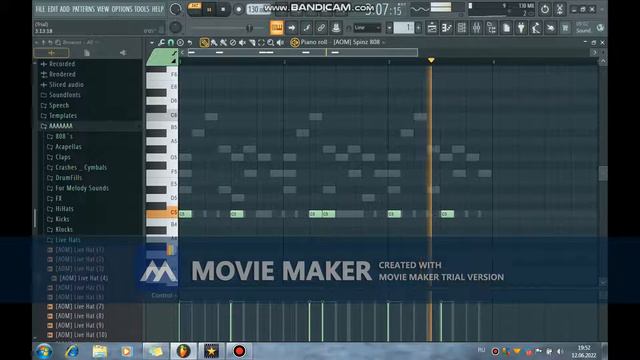Select the Draw pencil tool
Screen dimensions: 640x360
tap(204, 42)
